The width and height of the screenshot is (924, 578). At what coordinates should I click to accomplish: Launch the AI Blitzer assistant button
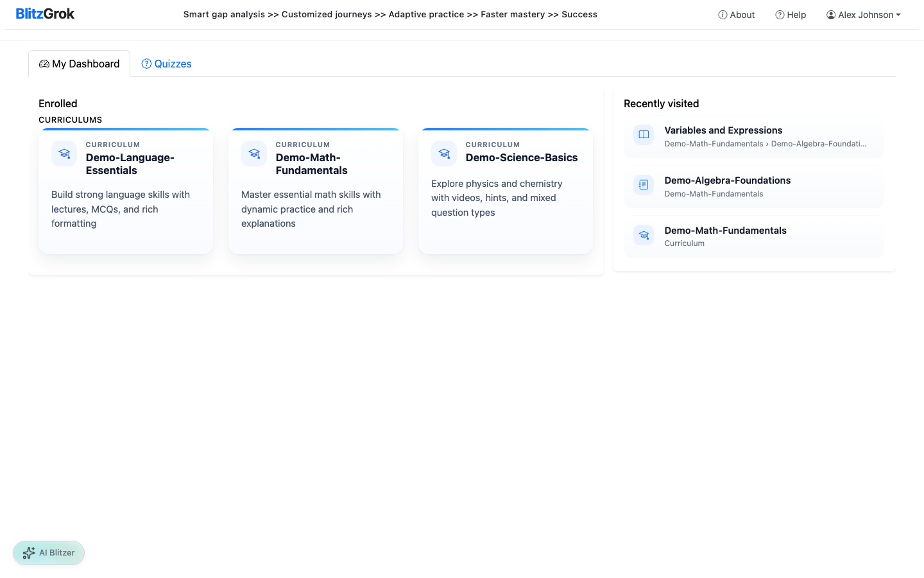(x=49, y=553)
